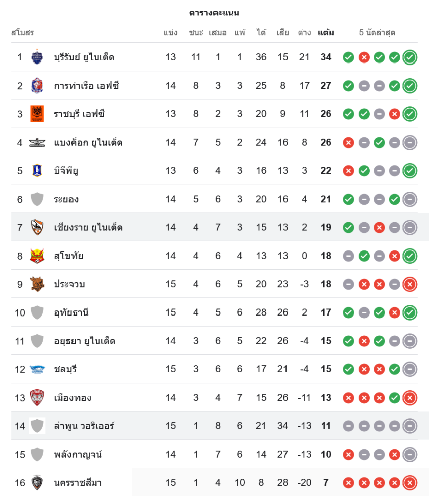Image resolution: width=429 pixels, height=504 pixels.
Task: Open the อุทัยธานี team link
Action: [71, 312]
